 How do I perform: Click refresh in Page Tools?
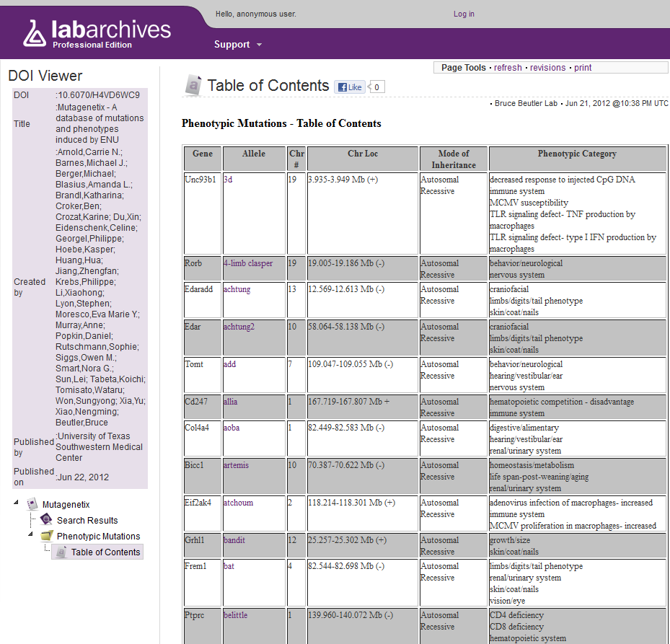(x=508, y=68)
